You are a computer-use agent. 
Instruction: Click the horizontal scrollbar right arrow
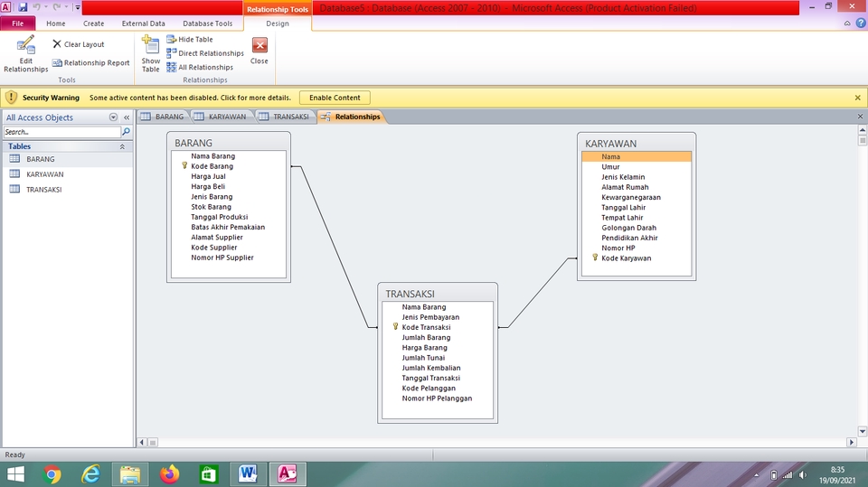point(852,442)
